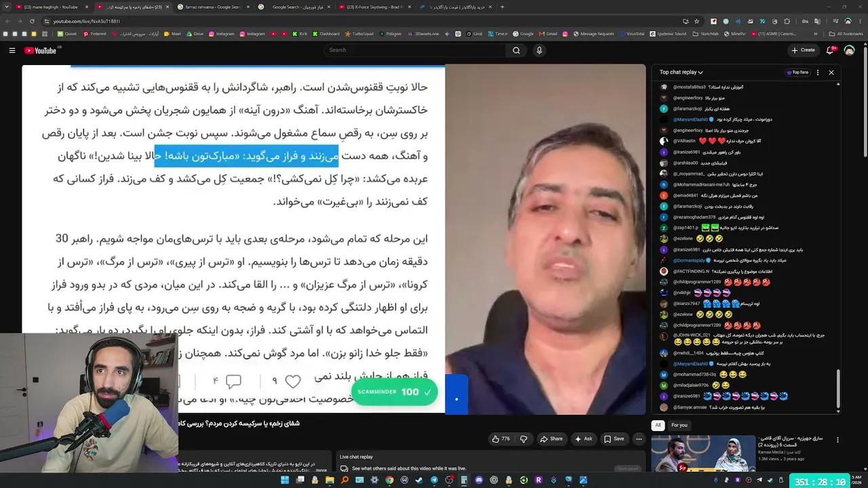Click the Ask button
Screen dimensions: 868x488
point(583,439)
